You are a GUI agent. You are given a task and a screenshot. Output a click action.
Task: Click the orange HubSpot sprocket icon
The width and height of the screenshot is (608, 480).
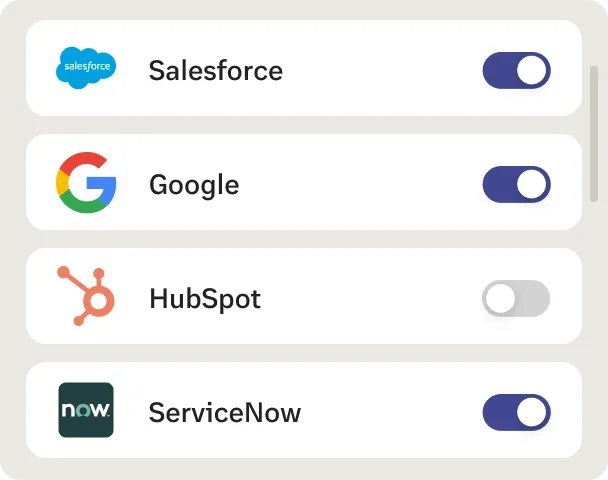[86, 296]
